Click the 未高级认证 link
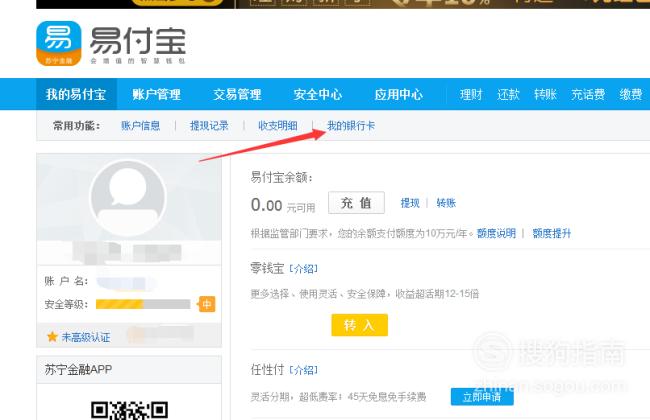This screenshot has height=420, width=650. coord(86,337)
